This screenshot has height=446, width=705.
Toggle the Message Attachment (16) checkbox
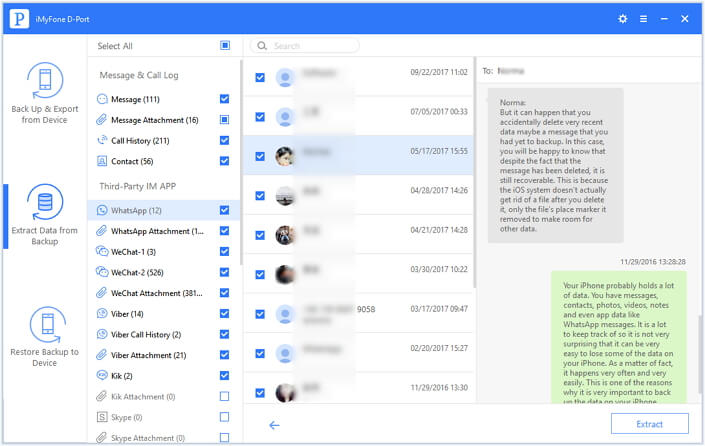click(x=224, y=120)
